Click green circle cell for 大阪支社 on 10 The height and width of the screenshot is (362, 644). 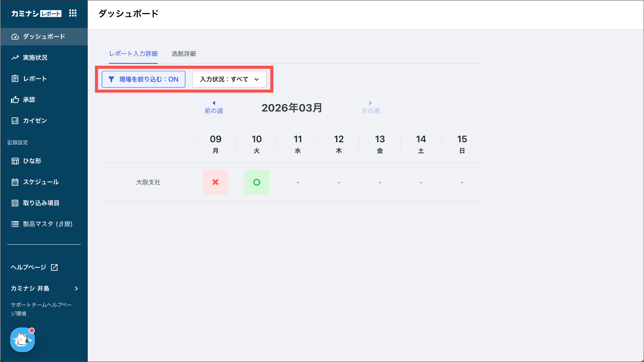click(x=257, y=182)
